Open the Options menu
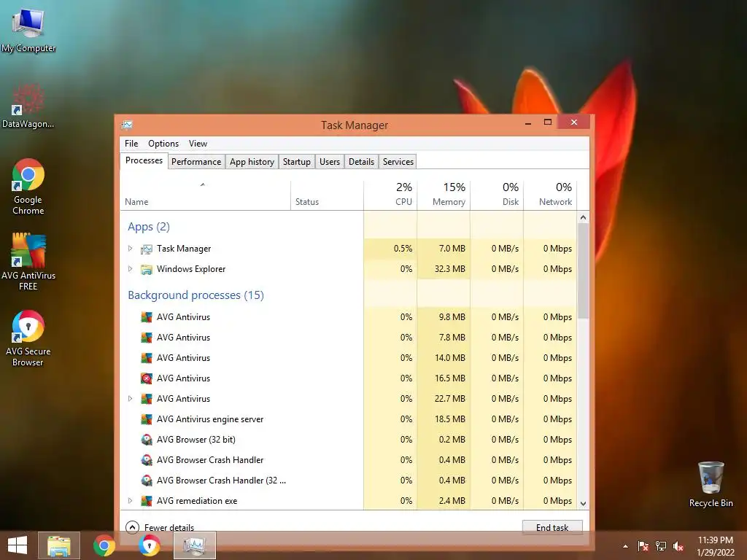The image size is (747, 560). (163, 144)
